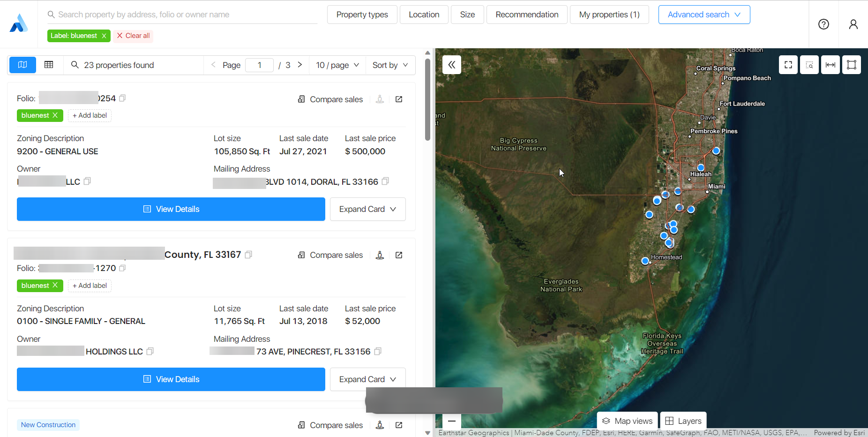Open first property ending 254 in new tab
The image size is (868, 437).
399,99
